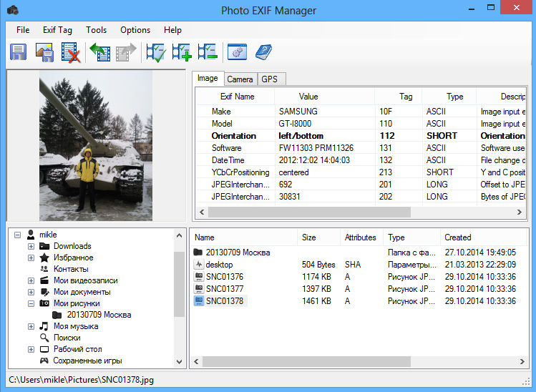
Task: Click the Избранное star icon
Action: pos(44,258)
